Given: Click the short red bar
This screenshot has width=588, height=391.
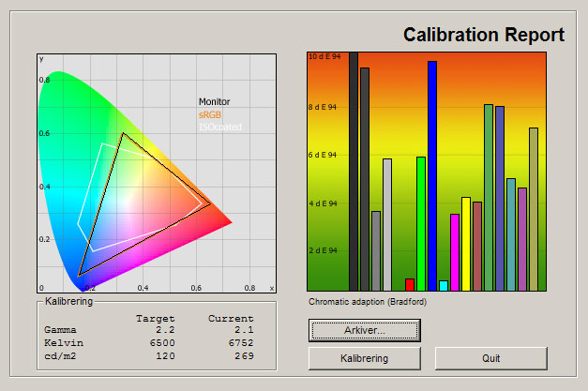Looking at the screenshot, I should 410,284.
